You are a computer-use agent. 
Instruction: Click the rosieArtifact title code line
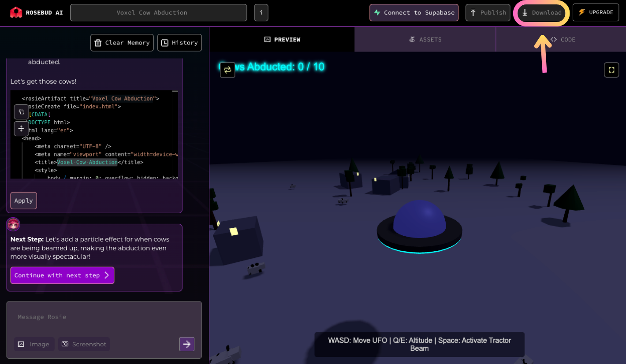[90, 99]
